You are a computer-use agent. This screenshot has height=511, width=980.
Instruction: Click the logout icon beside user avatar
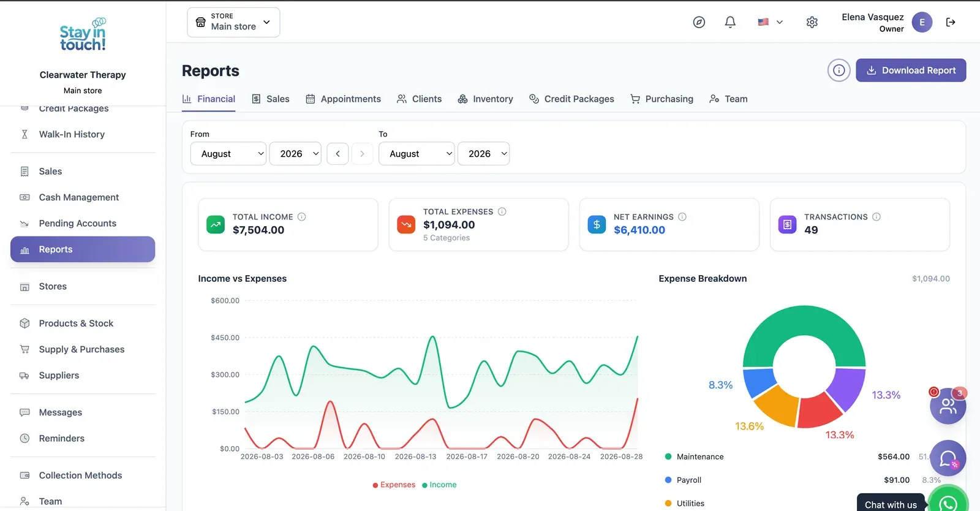pos(951,22)
